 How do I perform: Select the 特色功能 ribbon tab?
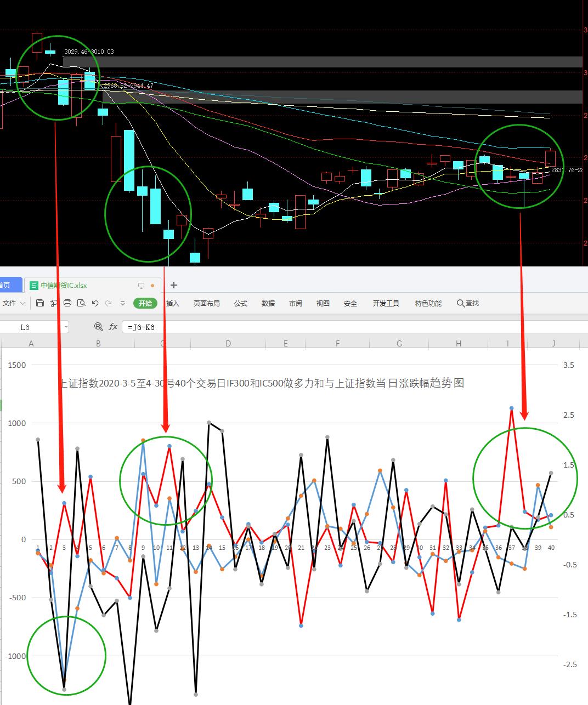[x=428, y=303]
